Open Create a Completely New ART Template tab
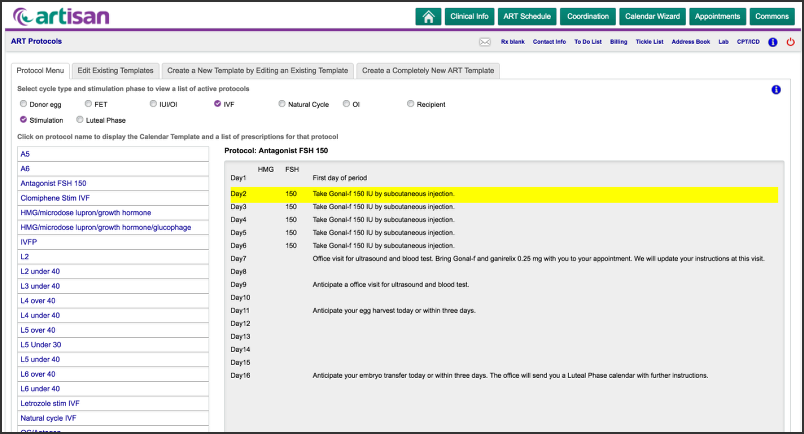Screen dimensions: 804x434 click(x=428, y=70)
